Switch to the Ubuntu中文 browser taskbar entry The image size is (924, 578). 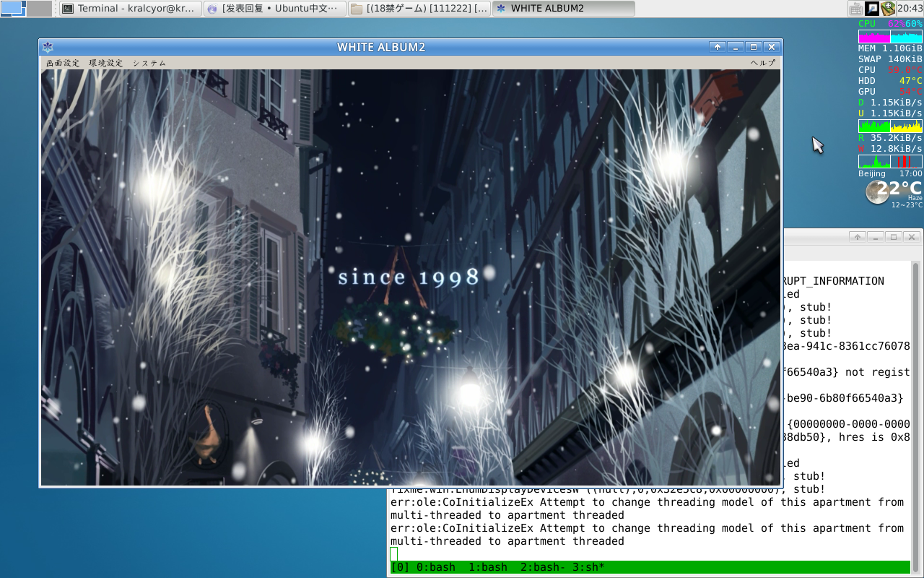click(274, 9)
